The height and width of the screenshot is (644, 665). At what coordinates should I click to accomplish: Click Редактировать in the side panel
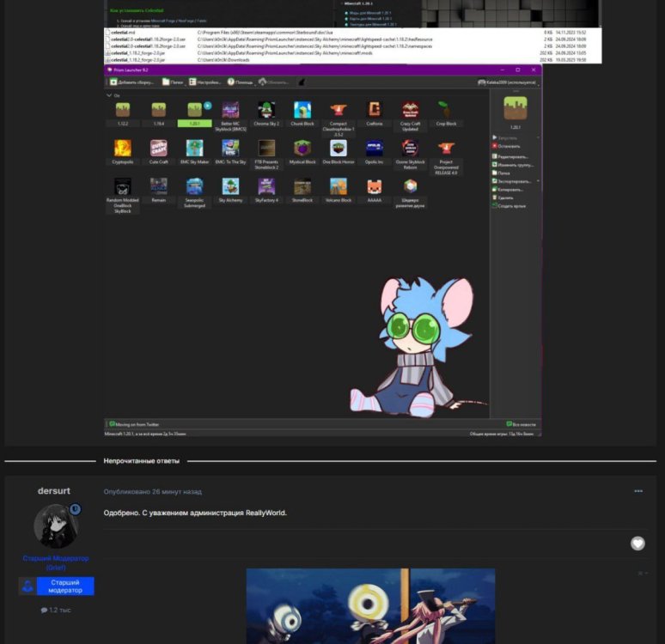(509, 156)
